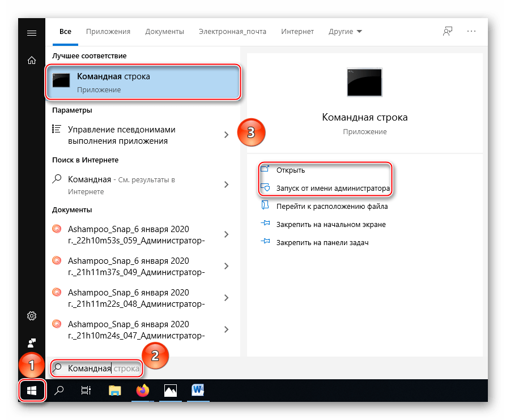Screen dimensions: 506x420
Task: Open the three-dots more options menu
Action: [x=471, y=32]
